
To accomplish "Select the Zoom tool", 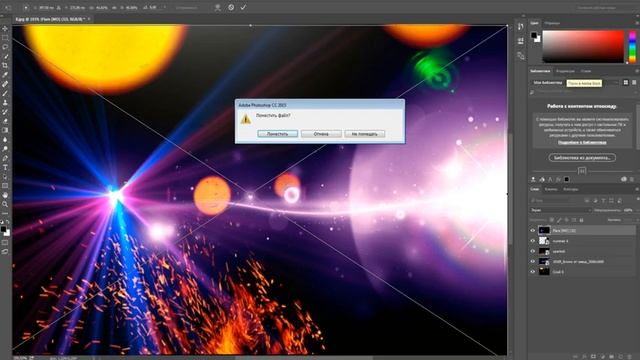I will click(x=5, y=204).
